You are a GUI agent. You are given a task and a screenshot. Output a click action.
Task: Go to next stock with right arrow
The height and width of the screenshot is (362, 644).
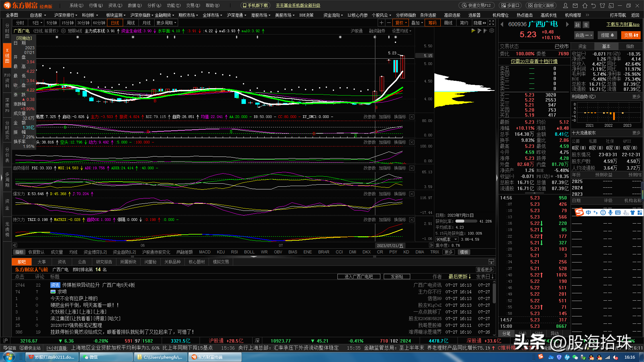pos(567,24)
